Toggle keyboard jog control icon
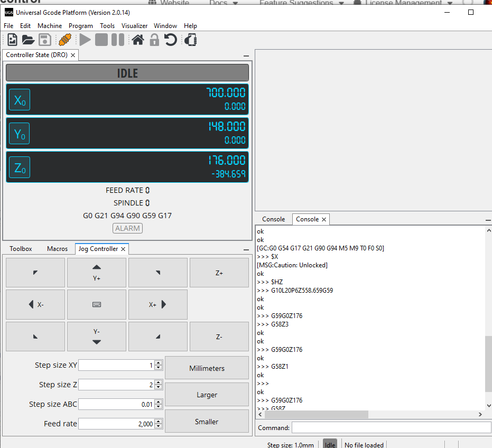Screen dimensions: 492x448 pyautogui.click(x=97, y=304)
